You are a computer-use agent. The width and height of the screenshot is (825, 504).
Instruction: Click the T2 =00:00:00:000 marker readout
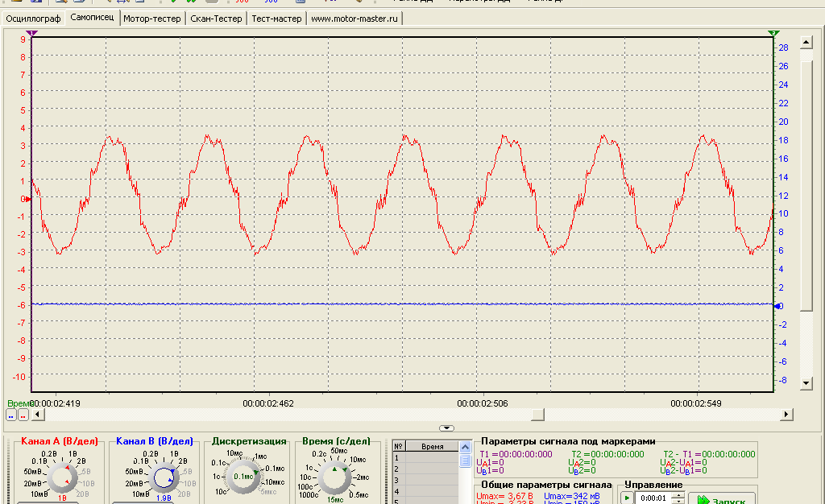607,454
